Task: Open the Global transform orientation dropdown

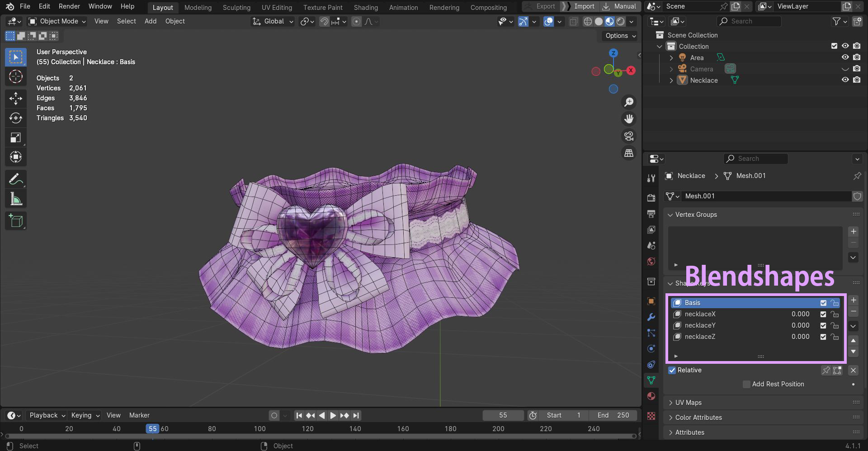Action: pos(272,21)
